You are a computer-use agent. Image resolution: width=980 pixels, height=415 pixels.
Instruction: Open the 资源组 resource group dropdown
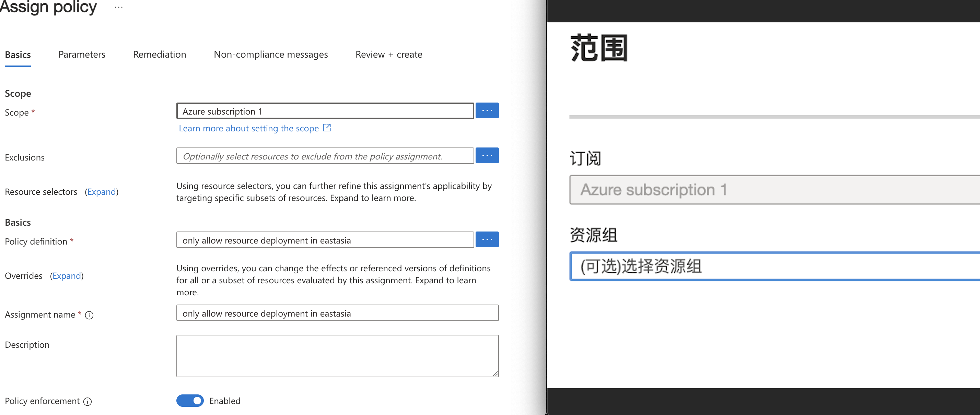point(772,266)
